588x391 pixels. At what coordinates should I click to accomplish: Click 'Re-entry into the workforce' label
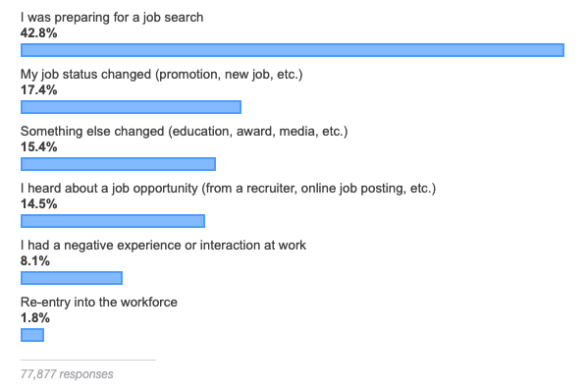99,303
